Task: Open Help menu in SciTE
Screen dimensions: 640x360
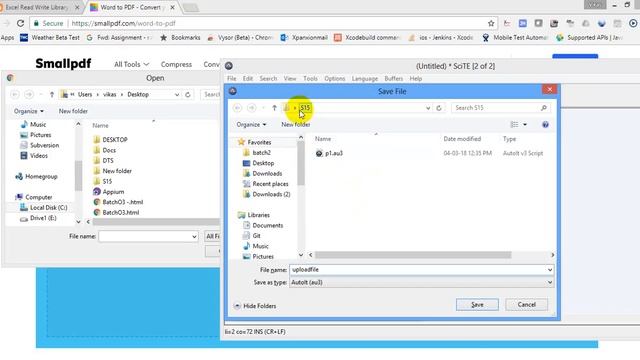Action: (x=416, y=78)
